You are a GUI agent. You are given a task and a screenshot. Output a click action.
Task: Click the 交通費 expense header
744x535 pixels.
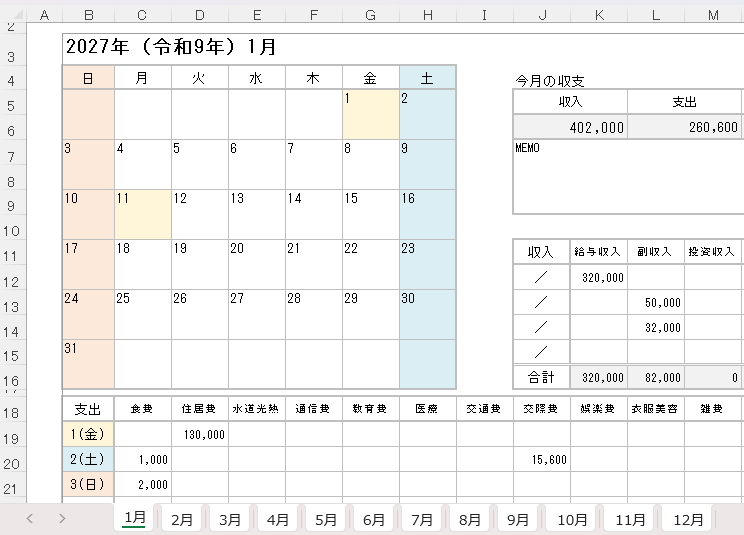tap(484, 408)
